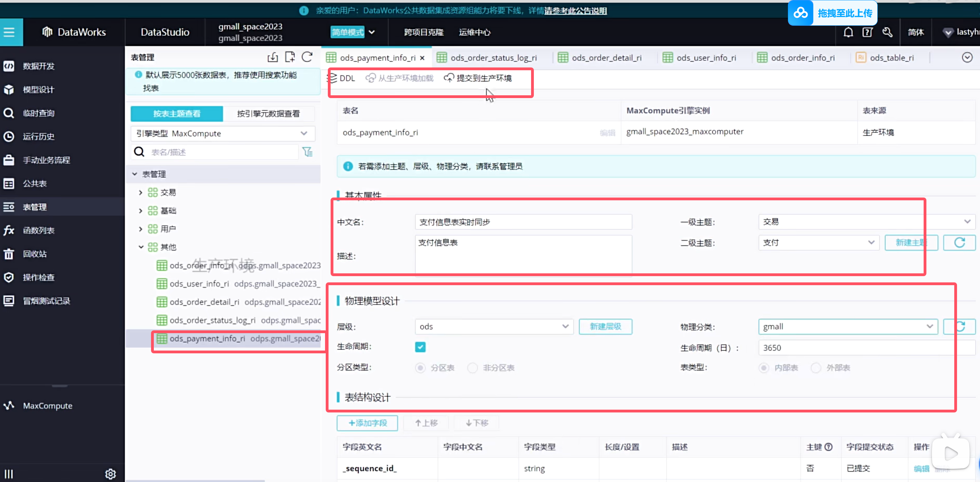Click 提交到生产环境 button

(x=478, y=78)
